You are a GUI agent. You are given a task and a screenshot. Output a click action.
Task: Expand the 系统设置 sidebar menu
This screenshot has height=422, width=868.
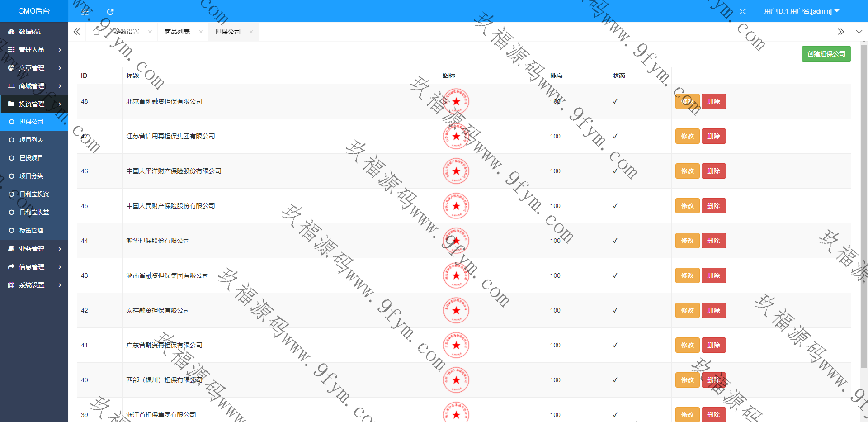click(x=34, y=285)
